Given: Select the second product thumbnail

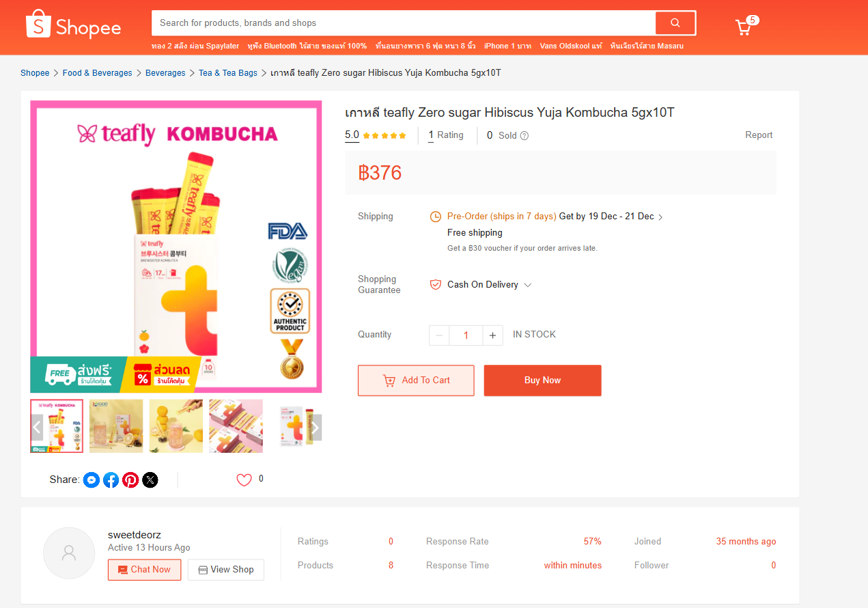Looking at the screenshot, I should (x=116, y=426).
